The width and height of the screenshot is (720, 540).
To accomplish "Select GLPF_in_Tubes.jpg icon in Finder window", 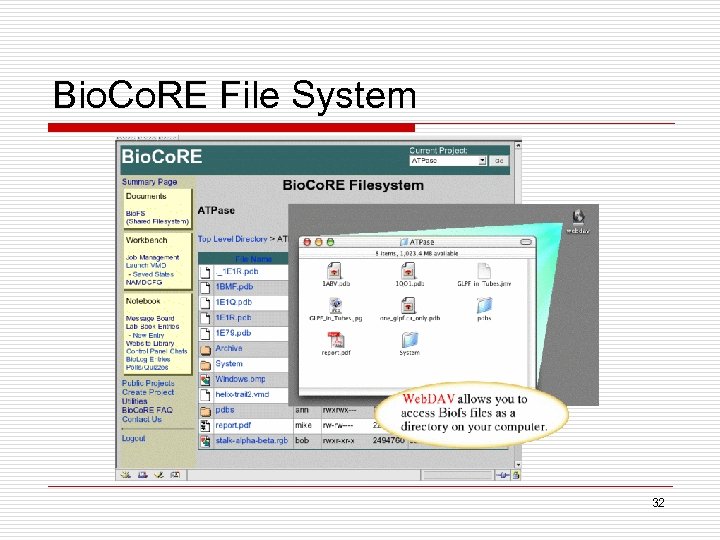I will click(x=336, y=305).
